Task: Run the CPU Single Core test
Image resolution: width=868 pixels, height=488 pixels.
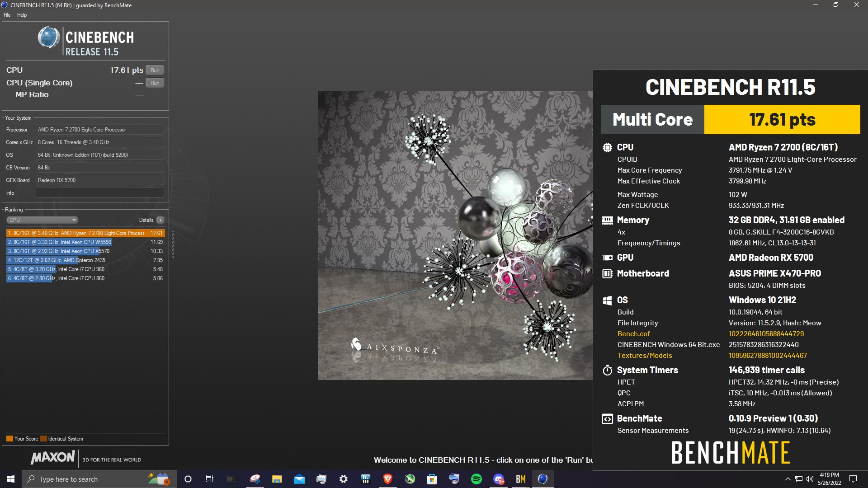Action: point(155,83)
